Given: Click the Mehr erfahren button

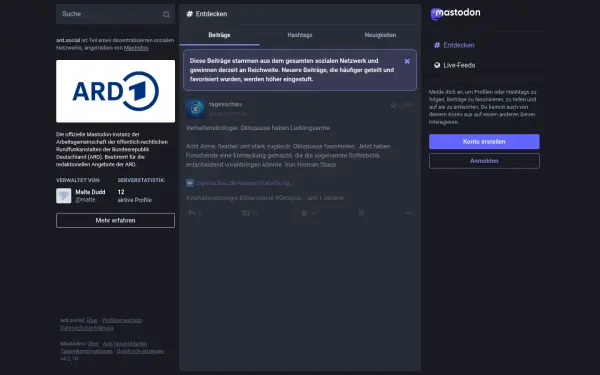Looking at the screenshot, I should tap(115, 220).
